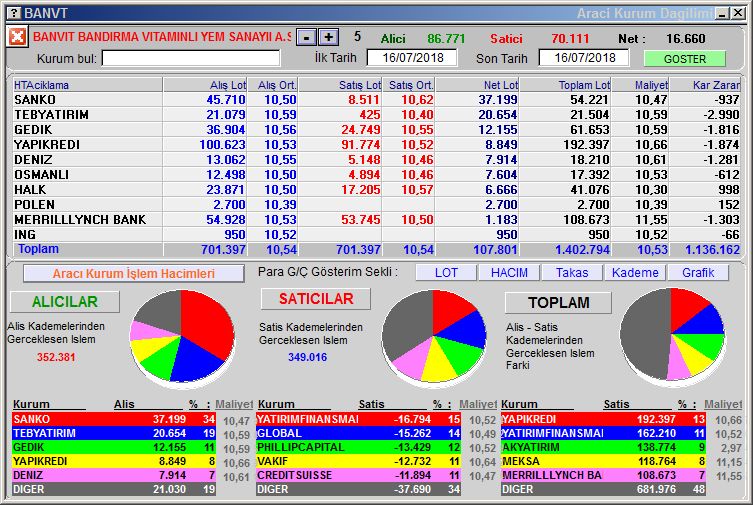
Task: Switch display to HACIM
Action: 509,273
